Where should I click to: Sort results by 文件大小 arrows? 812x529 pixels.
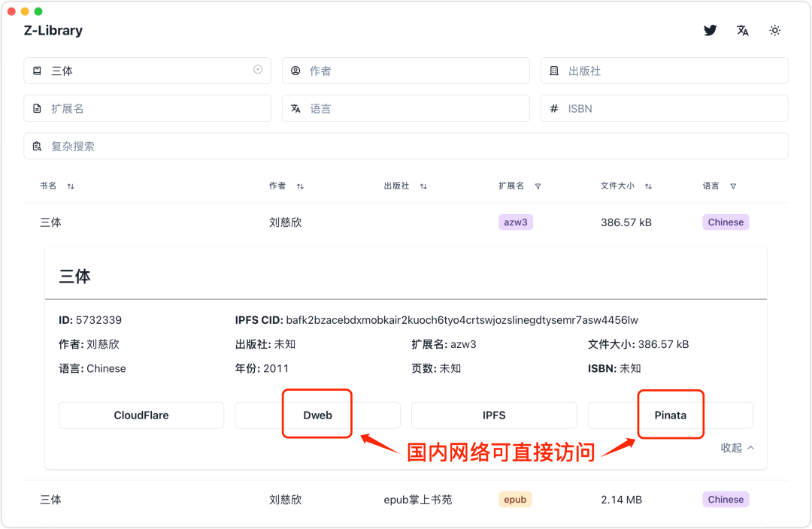click(648, 186)
